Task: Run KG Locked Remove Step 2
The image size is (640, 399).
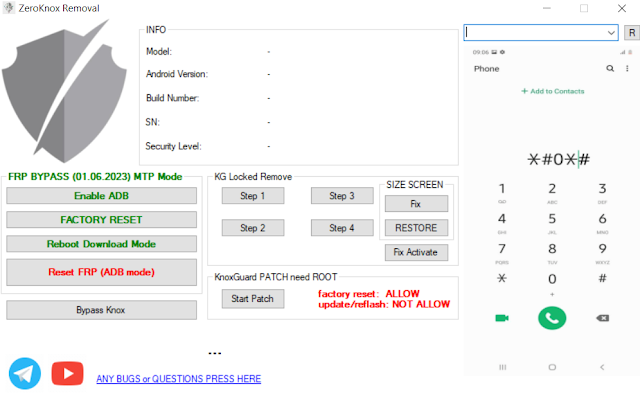Action: click(x=253, y=228)
